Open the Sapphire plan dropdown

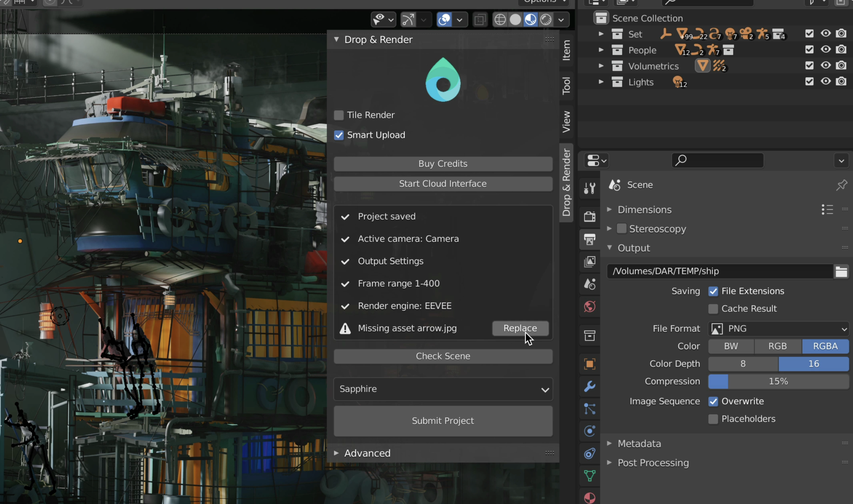(443, 389)
